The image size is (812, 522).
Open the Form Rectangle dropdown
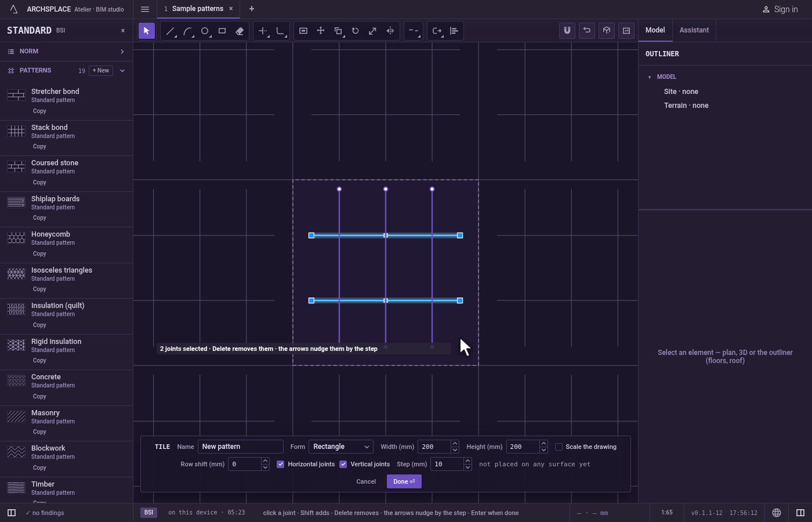coord(341,447)
